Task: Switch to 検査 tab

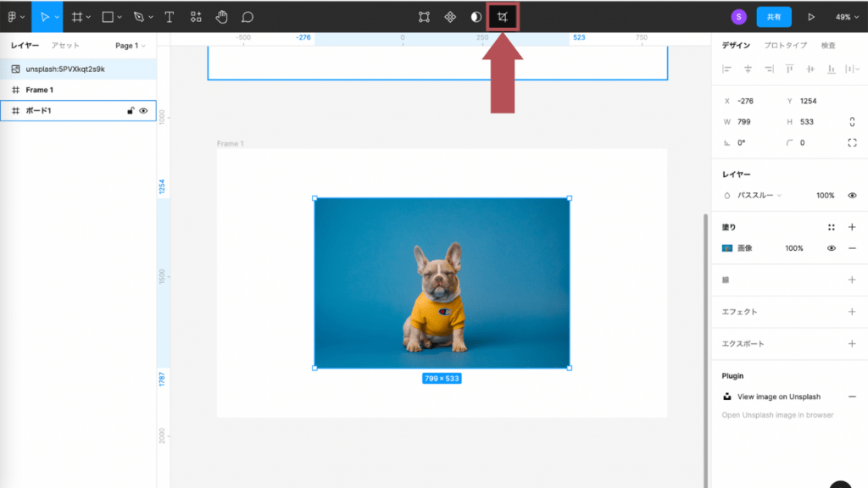Action: [x=828, y=46]
